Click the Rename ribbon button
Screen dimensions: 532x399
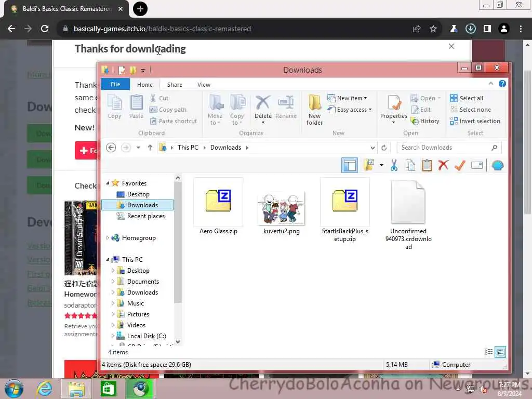(x=286, y=107)
